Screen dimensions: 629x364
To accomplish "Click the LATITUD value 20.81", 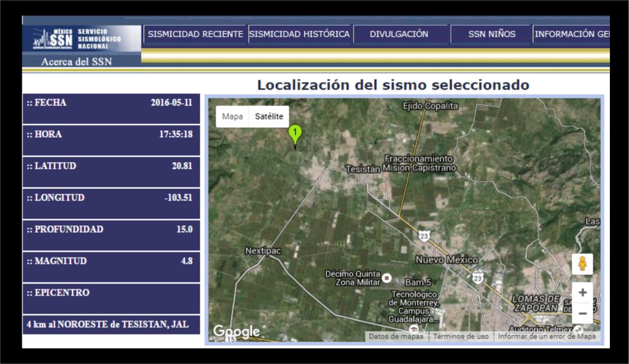I will coord(182,166).
